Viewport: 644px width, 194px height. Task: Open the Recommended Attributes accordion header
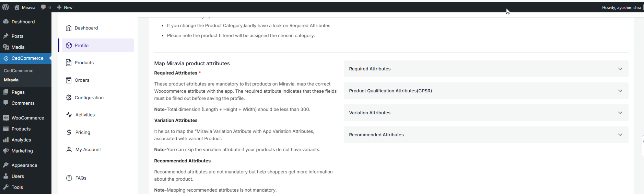486,135
